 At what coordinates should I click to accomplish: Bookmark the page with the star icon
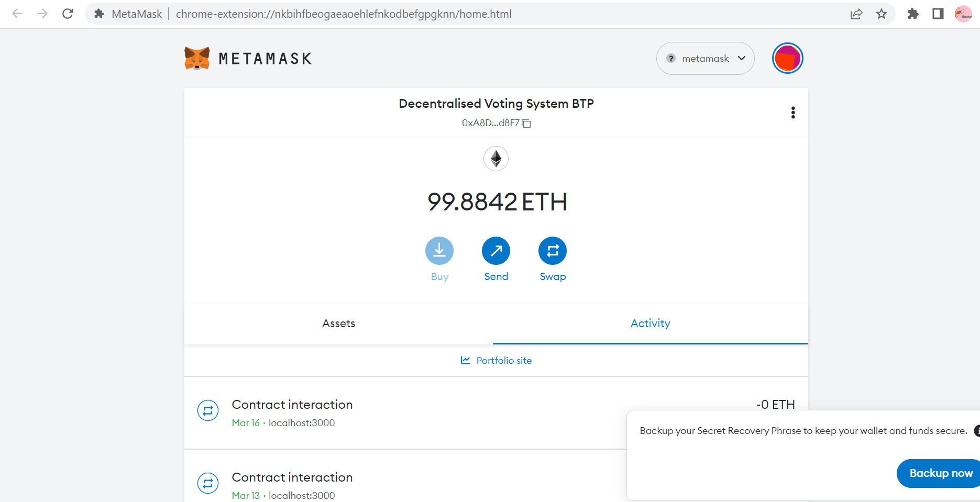[882, 14]
